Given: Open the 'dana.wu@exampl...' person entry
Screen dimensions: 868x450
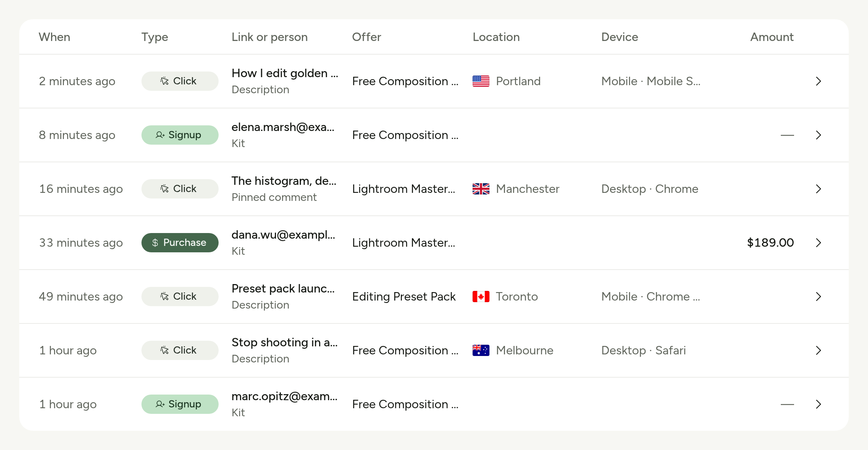Looking at the screenshot, I should point(283,235).
